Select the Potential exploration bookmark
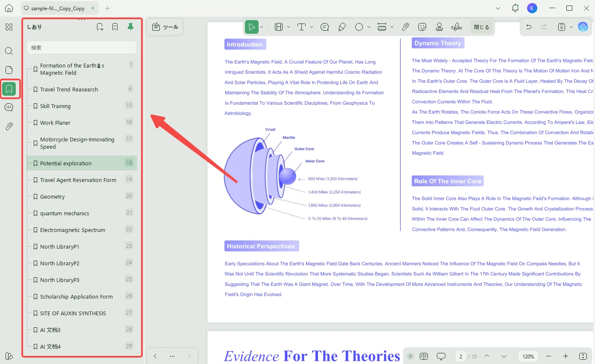595x364 pixels. coord(82,163)
